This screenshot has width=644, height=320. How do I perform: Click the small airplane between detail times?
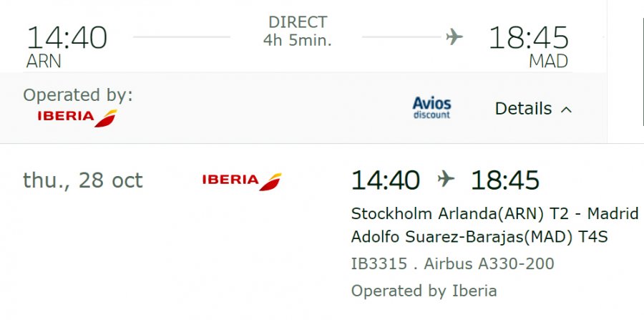445,180
